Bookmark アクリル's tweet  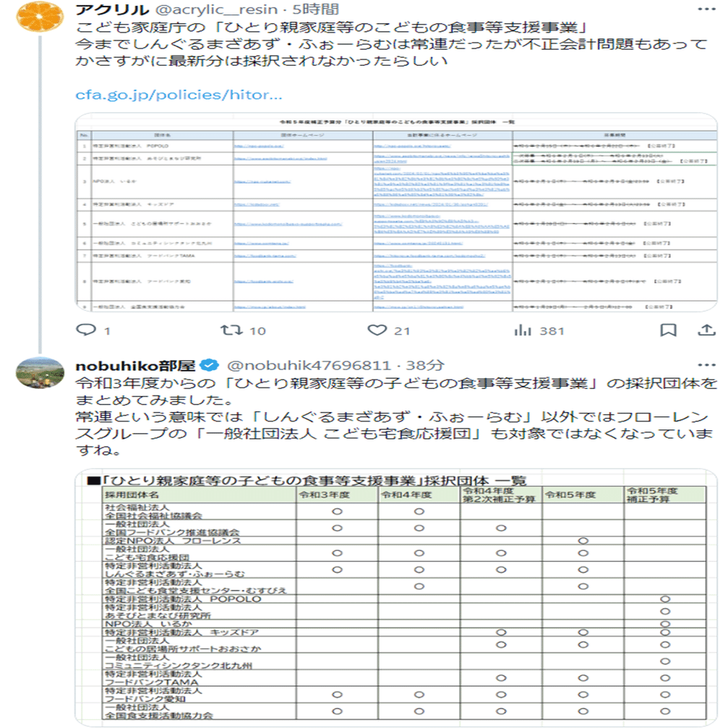668,330
